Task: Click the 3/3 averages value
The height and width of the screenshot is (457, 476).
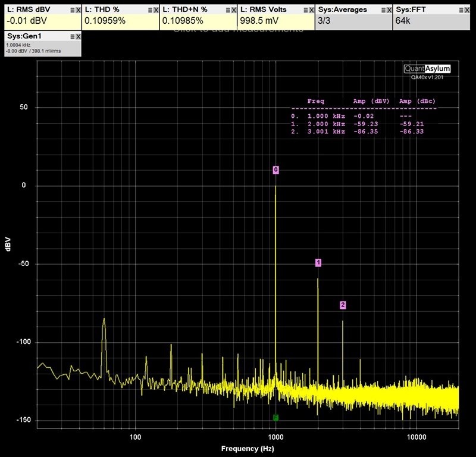Action: click(324, 21)
